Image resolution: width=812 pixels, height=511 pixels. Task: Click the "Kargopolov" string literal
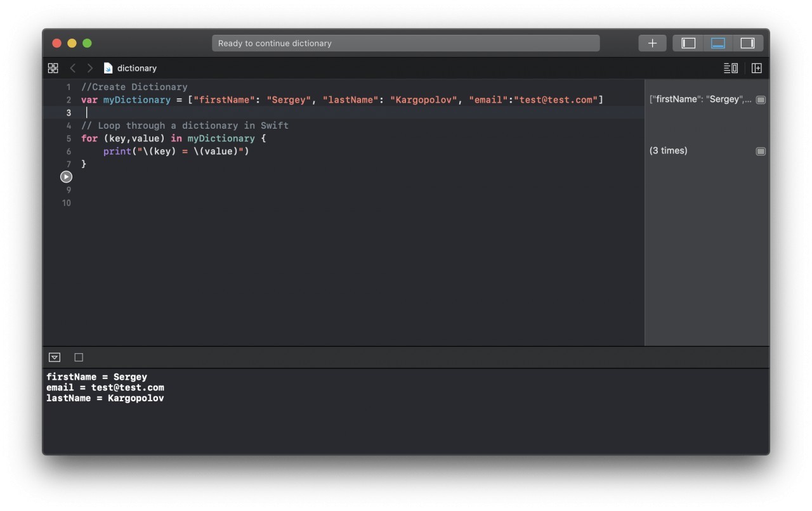coord(423,100)
